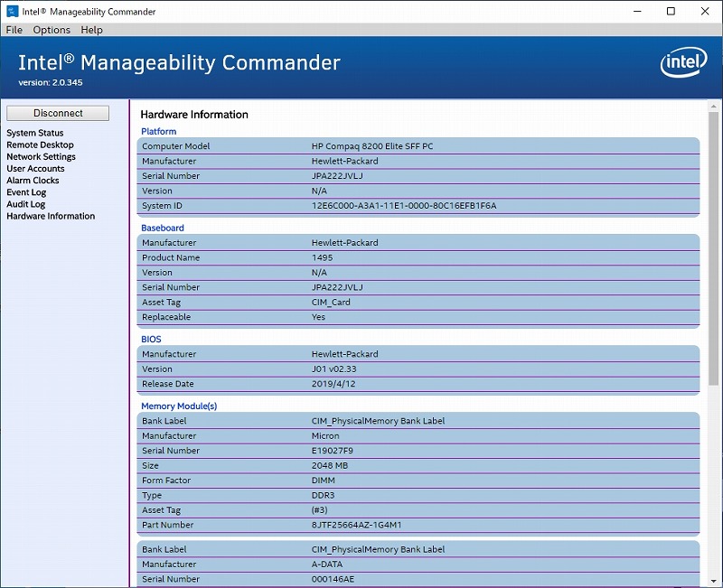Click Computer Model value HP Compaq 8200
This screenshot has height=588, width=723.
pyautogui.click(x=372, y=146)
